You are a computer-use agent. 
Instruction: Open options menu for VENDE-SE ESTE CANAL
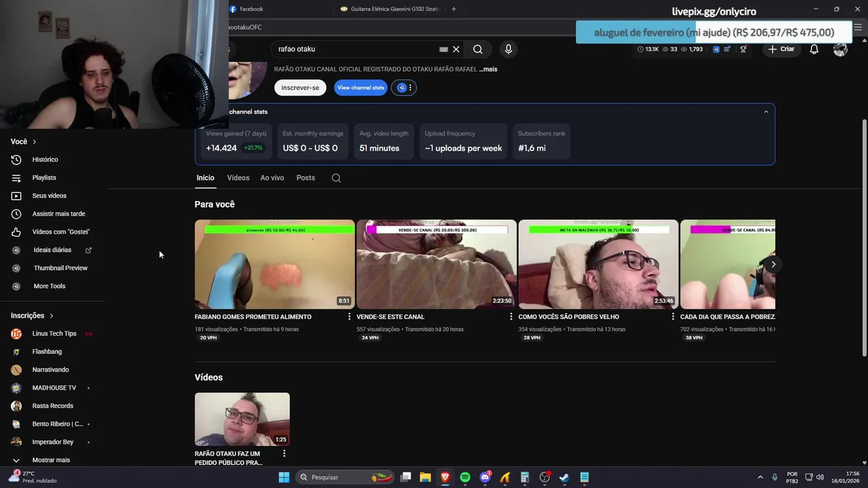click(x=511, y=317)
